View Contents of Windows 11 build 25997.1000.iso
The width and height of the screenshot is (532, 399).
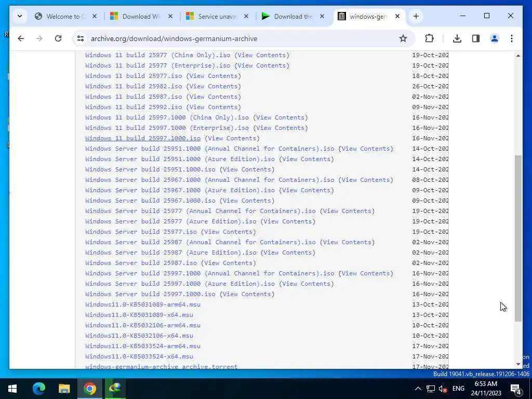pyautogui.click(x=232, y=138)
